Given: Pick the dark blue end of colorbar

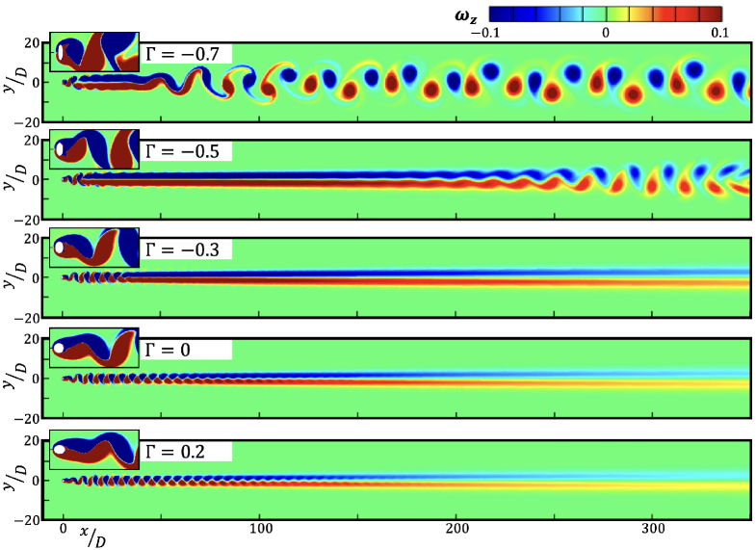Looking at the screenshot, I should pyautogui.click(x=501, y=14).
